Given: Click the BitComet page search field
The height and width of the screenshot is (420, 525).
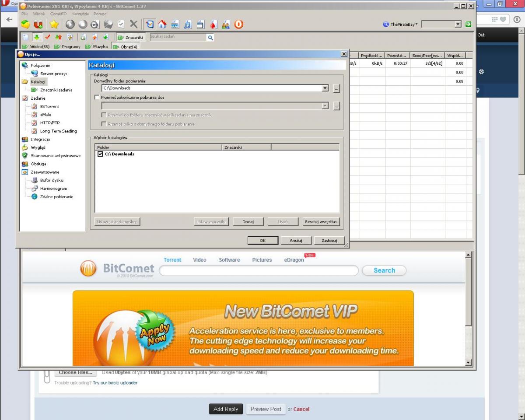Looking at the screenshot, I should pyautogui.click(x=259, y=271).
